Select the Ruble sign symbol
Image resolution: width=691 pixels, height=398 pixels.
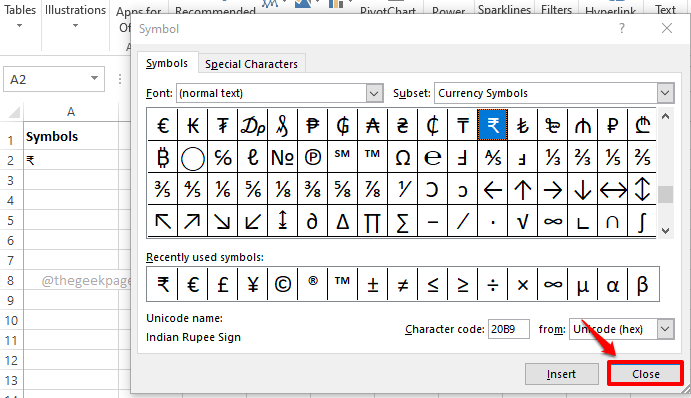coord(613,125)
